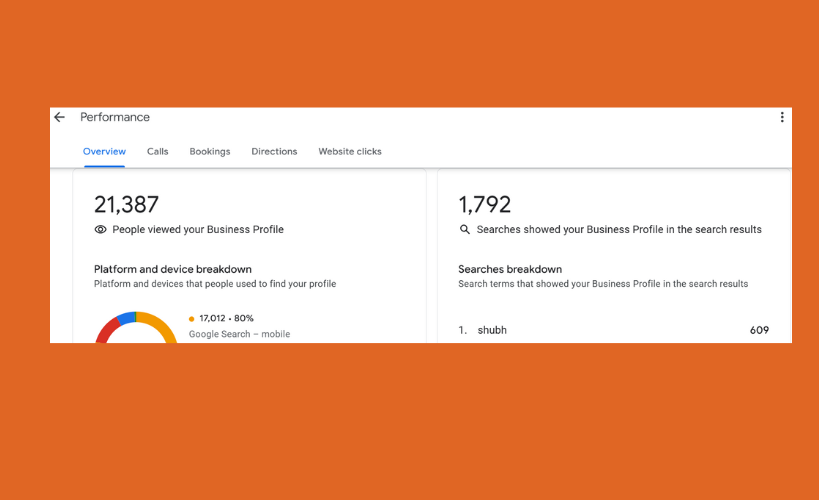The height and width of the screenshot is (500, 819).
Task: Click the 1,792 searches number
Action: (484, 204)
